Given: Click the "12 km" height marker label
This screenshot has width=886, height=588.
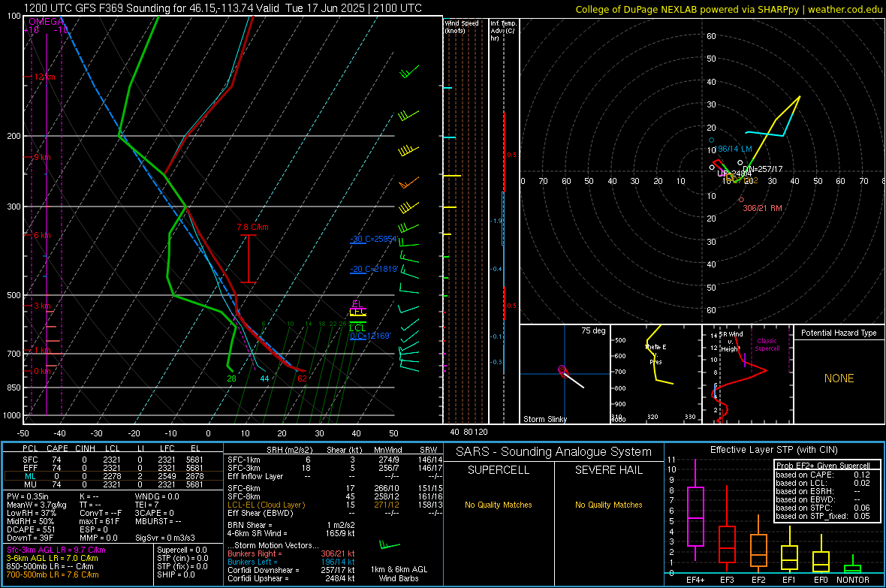Looking at the screenshot, I should [44, 77].
